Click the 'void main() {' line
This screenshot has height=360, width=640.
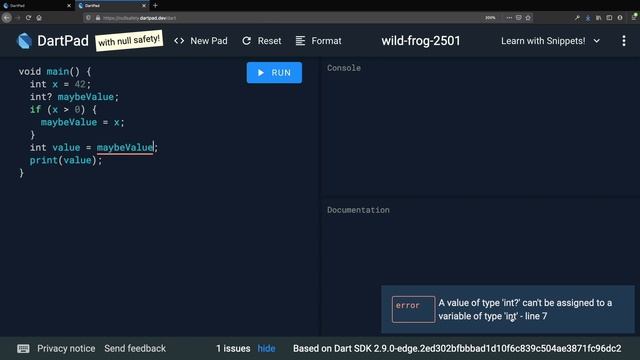[x=55, y=71]
